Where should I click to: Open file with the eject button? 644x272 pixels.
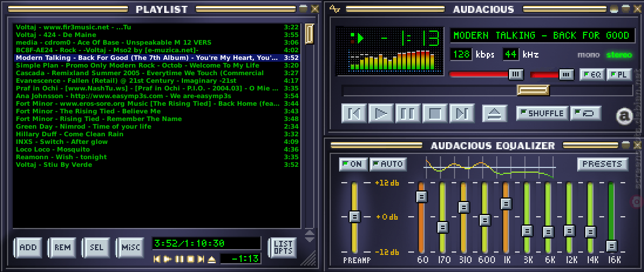[494, 113]
